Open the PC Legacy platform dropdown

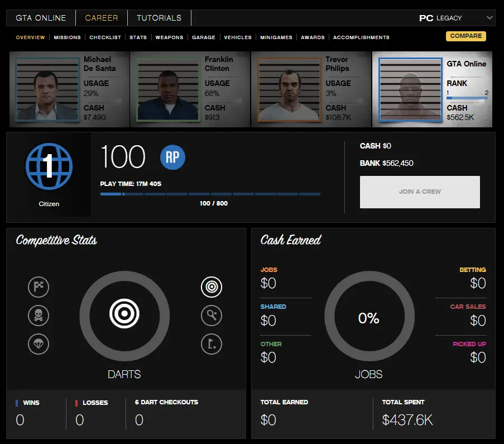tap(456, 18)
